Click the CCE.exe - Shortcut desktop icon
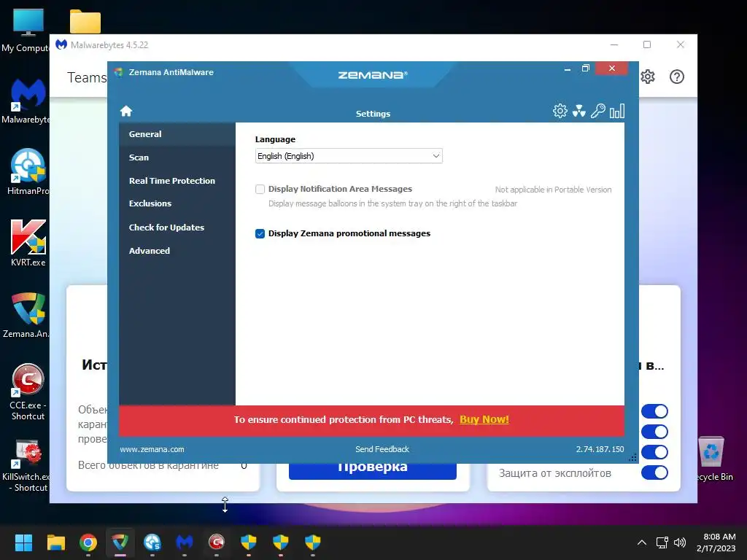This screenshot has width=747, height=560. click(x=28, y=392)
